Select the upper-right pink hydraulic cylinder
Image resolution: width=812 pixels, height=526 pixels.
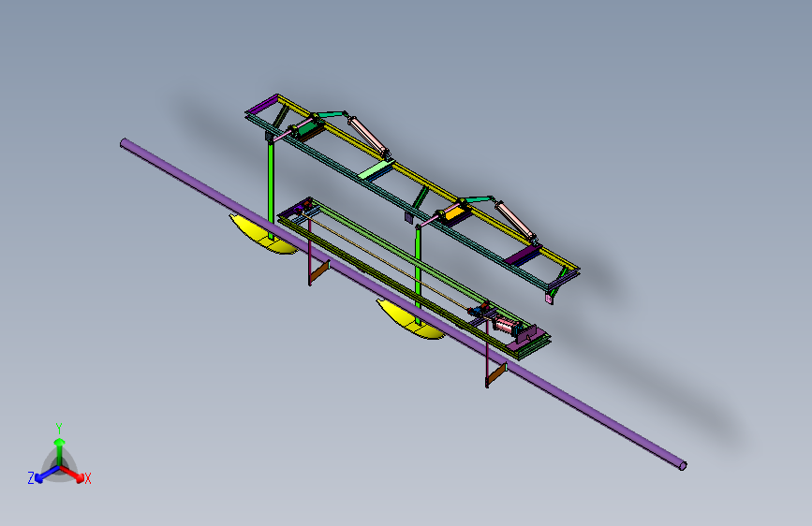pos(516,222)
